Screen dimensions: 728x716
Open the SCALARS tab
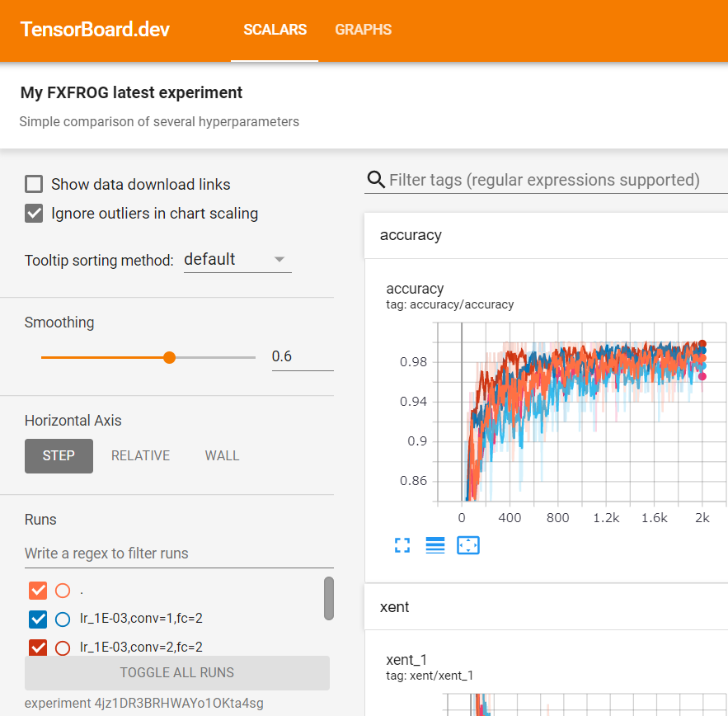click(275, 30)
